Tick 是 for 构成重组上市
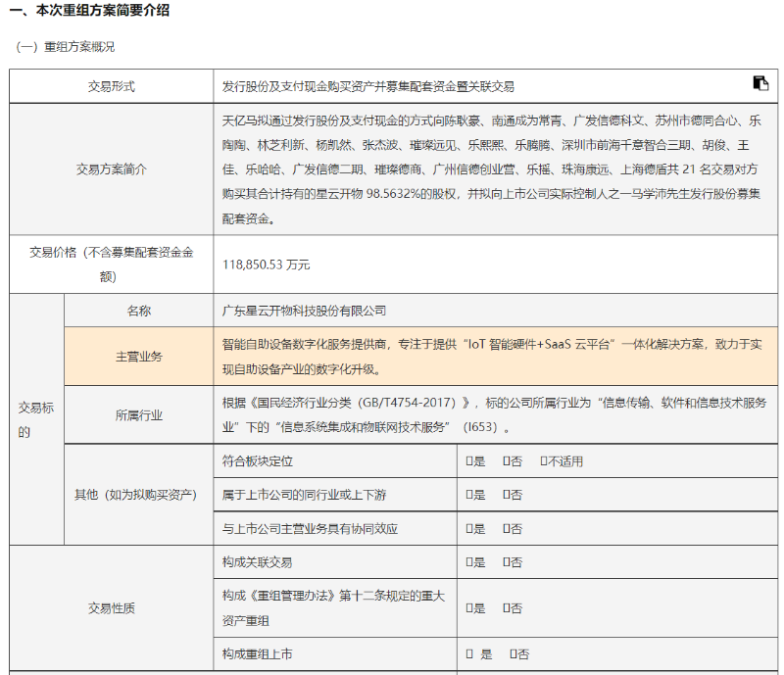The image size is (784, 675). click(469, 653)
